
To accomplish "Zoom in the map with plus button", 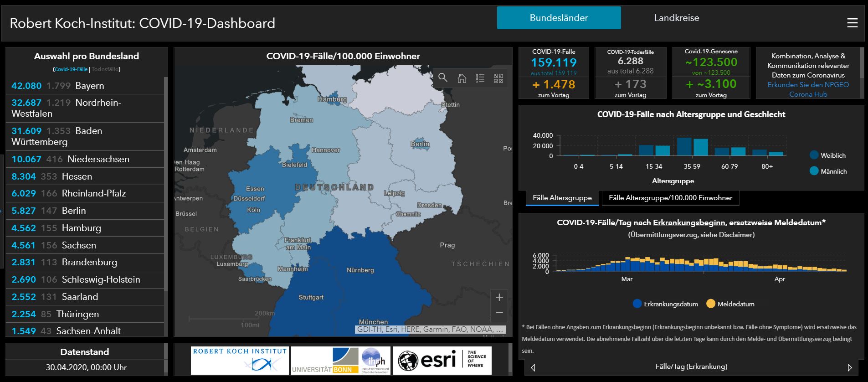I will click(499, 297).
